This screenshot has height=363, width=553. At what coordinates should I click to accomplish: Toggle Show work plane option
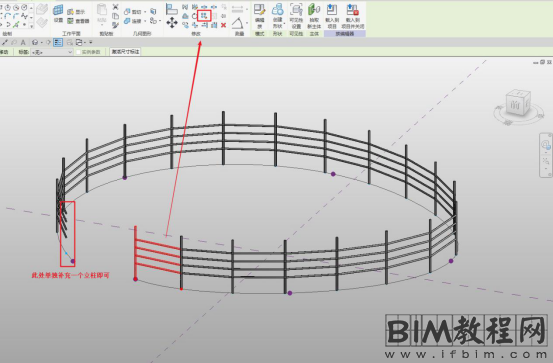click(x=76, y=12)
